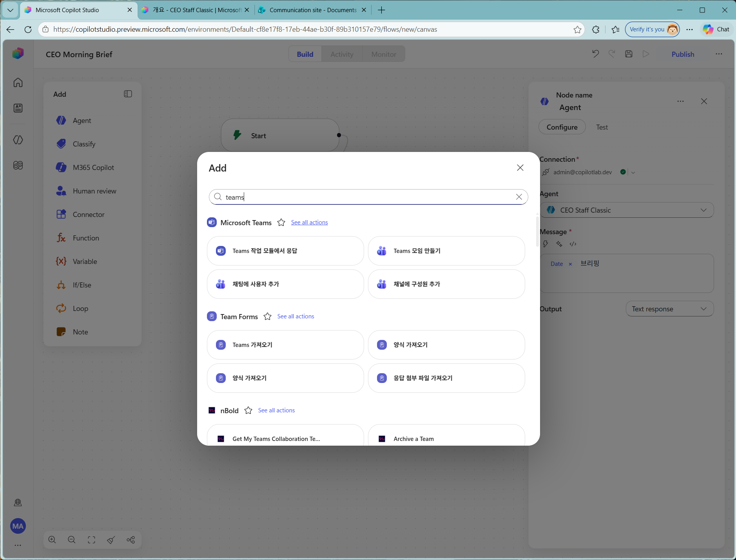
Task: Select the Test tab in node panel
Action: 602,127
